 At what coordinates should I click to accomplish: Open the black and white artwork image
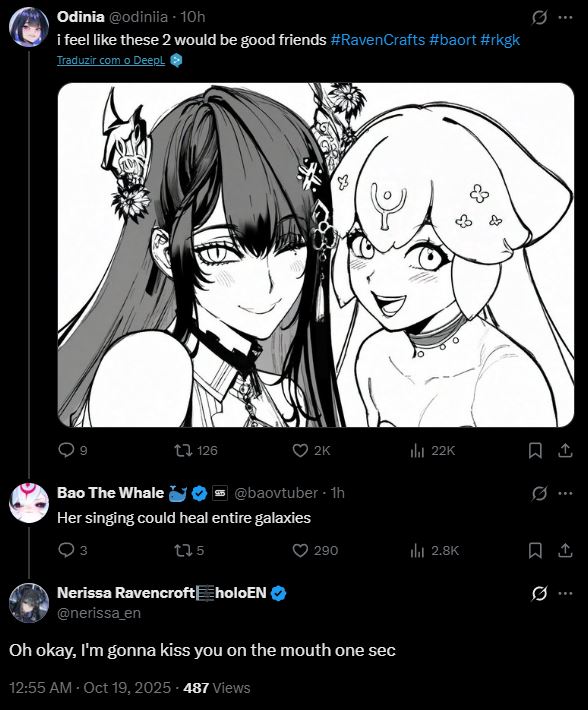tap(316, 255)
